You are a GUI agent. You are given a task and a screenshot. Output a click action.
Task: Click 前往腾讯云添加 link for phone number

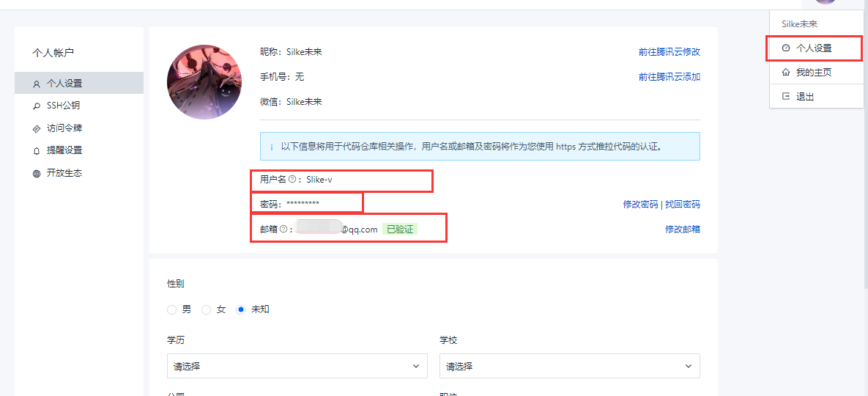[x=669, y=77]
